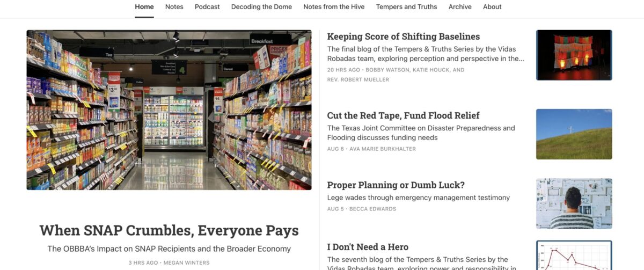Read When SNAP Crumbles, Everyone Pays

pyautogui.click(x=169, y=230)
